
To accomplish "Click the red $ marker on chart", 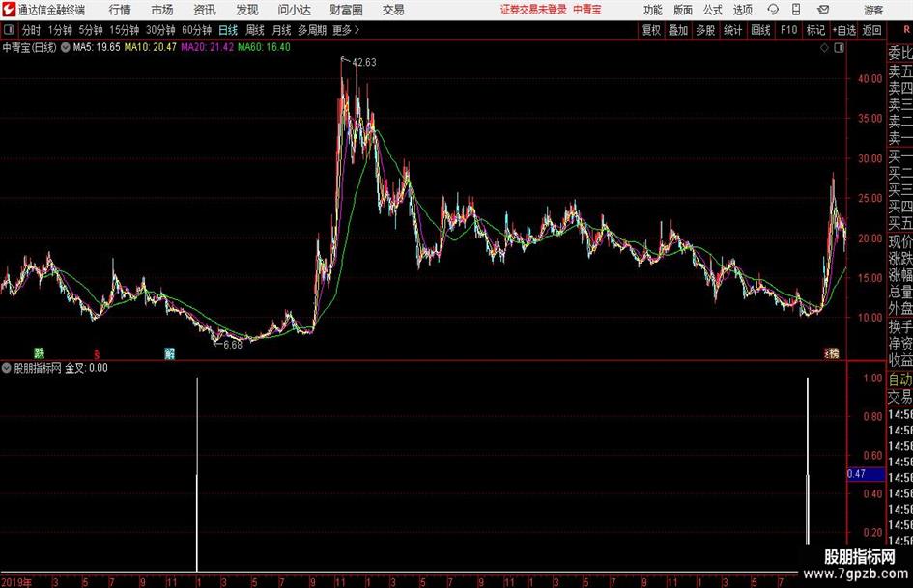I will click(97, 354).
